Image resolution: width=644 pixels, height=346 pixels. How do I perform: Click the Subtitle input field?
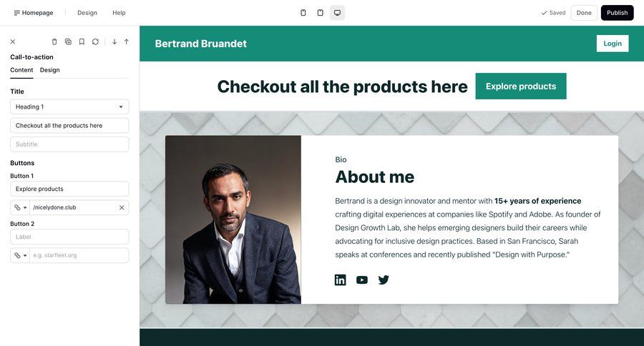pyautogui.click(x=69, y=144)
